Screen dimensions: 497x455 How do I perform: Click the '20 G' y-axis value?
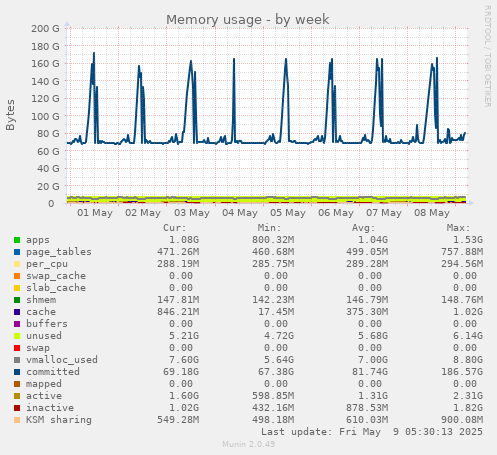click(x=48, y=186)
